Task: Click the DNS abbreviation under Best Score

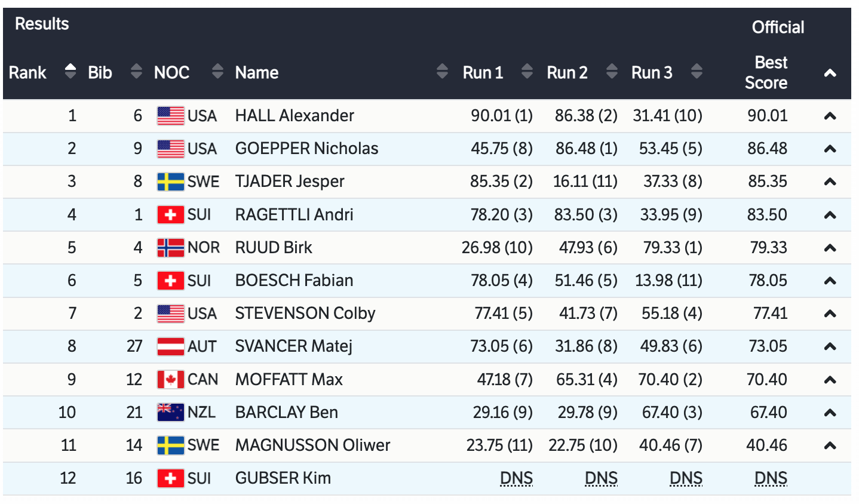Action: click(x=771, y=478)
